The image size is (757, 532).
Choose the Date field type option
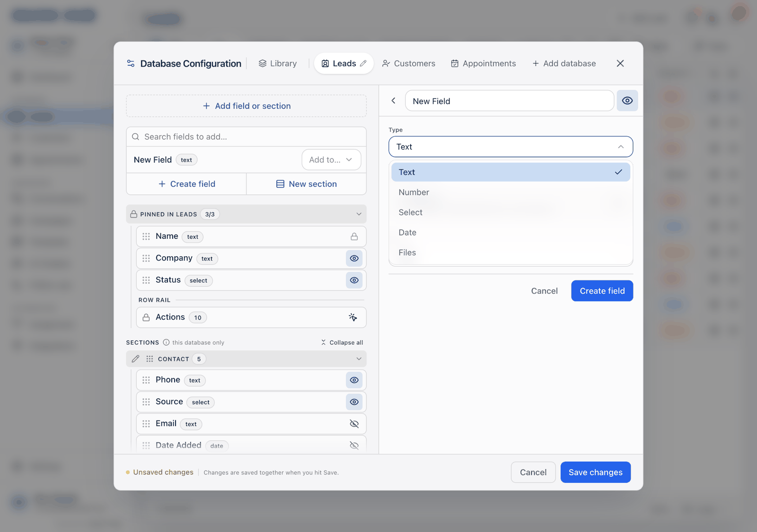coord(511,233)
